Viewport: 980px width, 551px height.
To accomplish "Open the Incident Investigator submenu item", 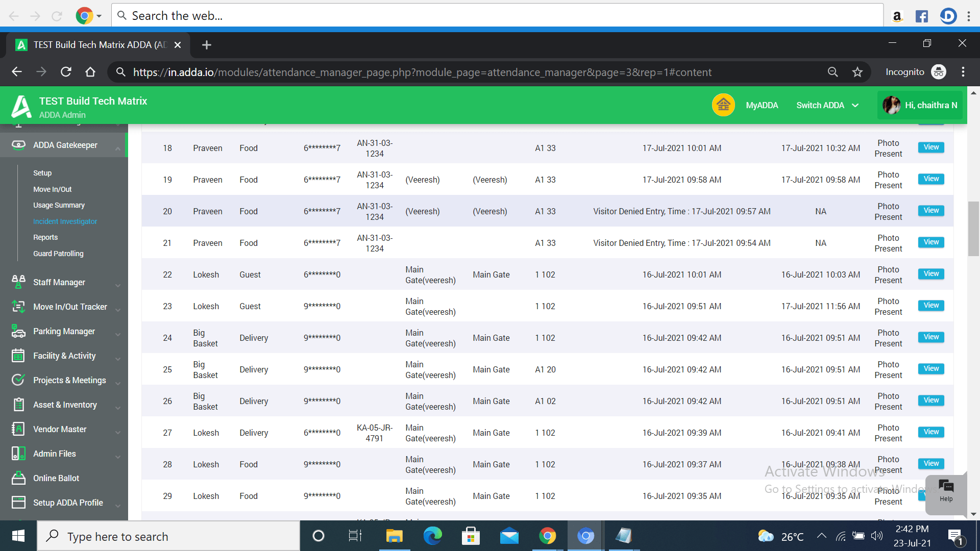I will (x=65, y=221).
